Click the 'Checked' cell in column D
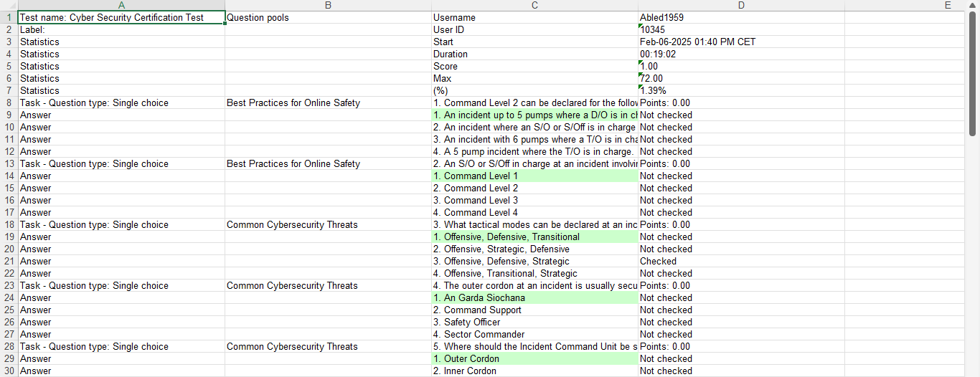The width and height of the screenshot is (980, 377). pos(741,261)
